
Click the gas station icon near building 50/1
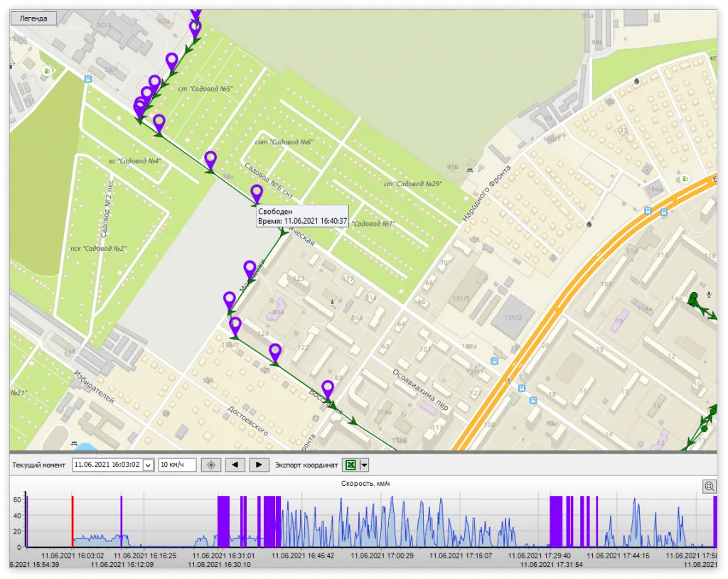(x=47, y=71)
